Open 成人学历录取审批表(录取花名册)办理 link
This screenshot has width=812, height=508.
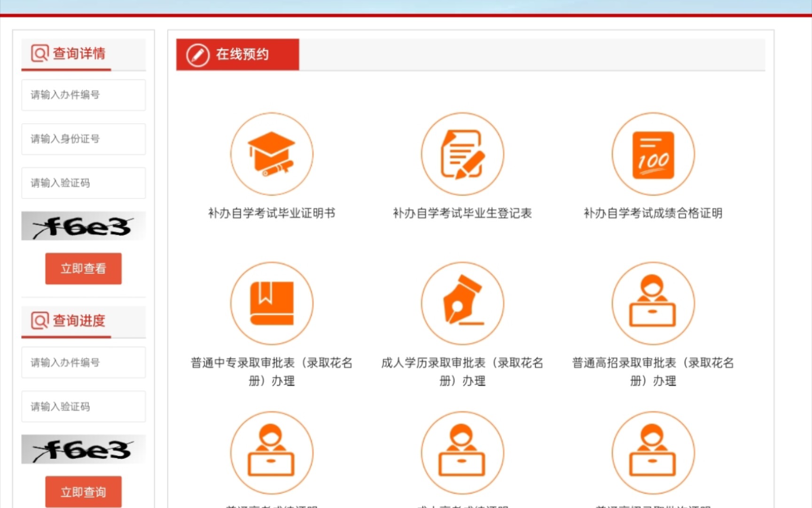point(462,372)
